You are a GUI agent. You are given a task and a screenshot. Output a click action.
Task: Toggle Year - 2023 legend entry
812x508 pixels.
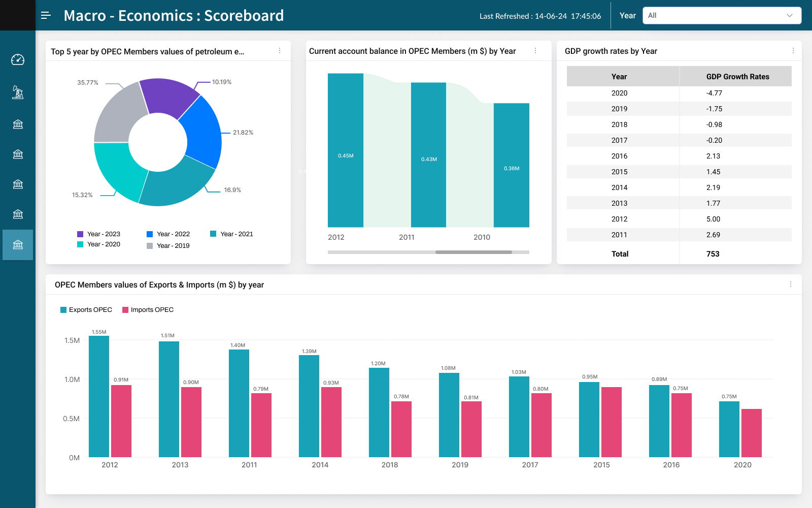point(99,234)
